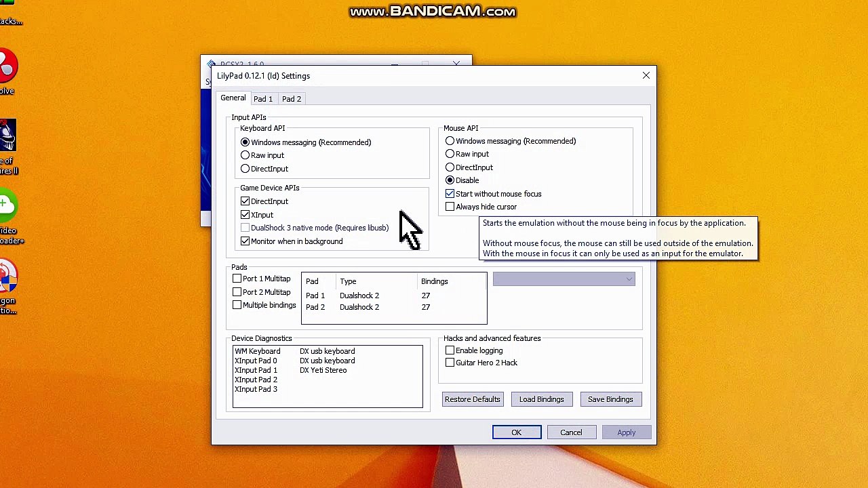Select XInput Pad 3 diagnostics entry
The width and height of the screenshot is (868, 488).
256,389
